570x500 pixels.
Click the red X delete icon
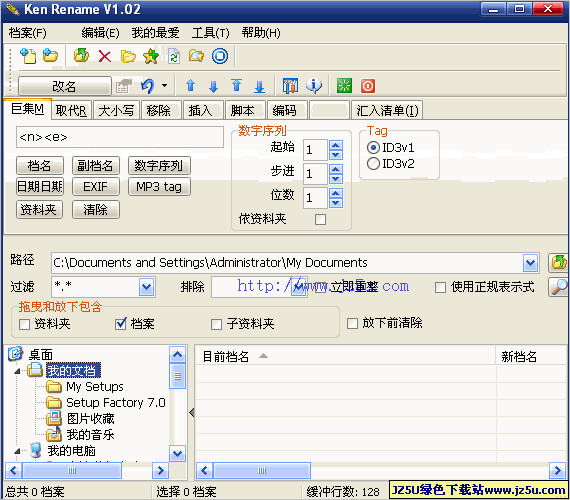(105, 56)
